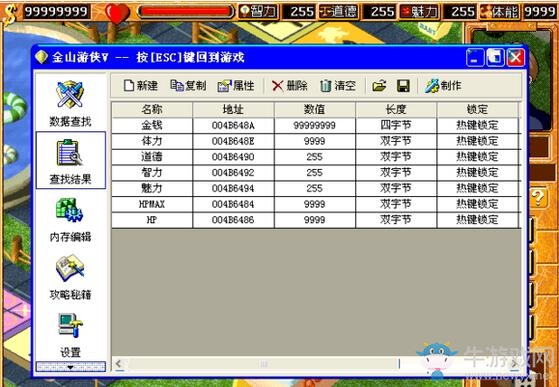Click the 清空 clear all toolbar button

338,86
